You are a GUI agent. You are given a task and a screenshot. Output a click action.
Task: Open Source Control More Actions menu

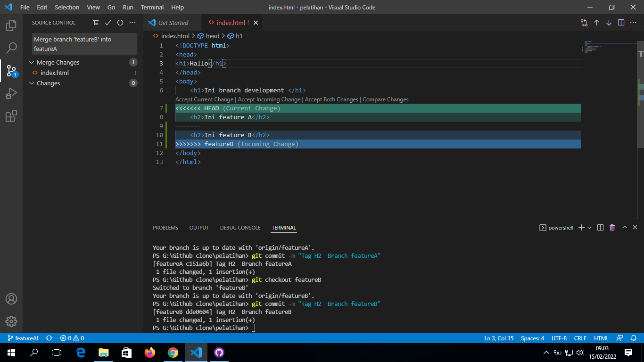(x=132, y=22)
